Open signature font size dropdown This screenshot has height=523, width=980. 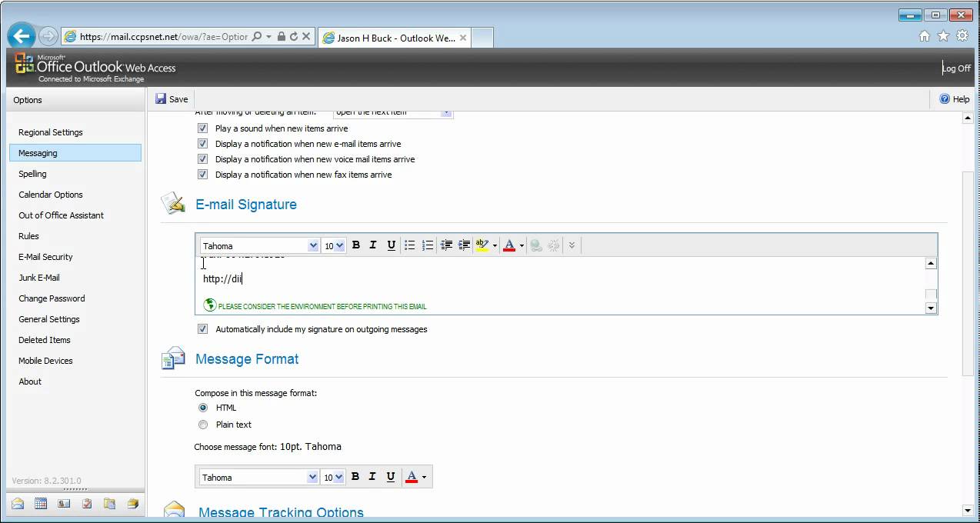click(340, 246)
